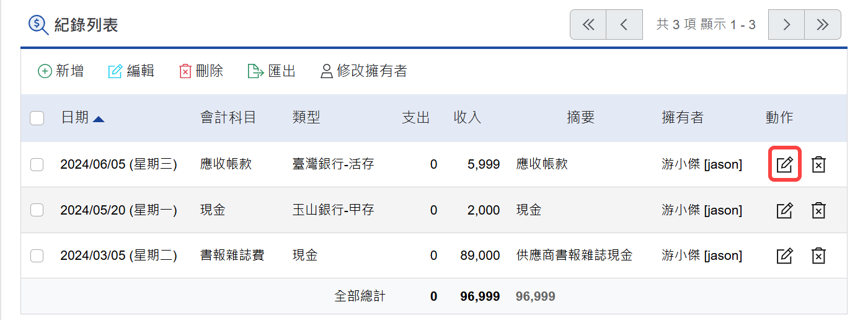Click the 類型 column header
Viewport: 868px width, 320px height.
click(x=306, y=118)
